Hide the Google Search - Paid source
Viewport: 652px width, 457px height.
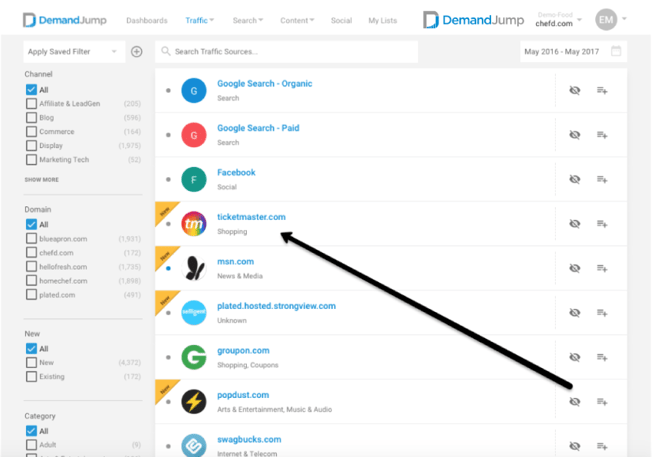click(575, 135)
